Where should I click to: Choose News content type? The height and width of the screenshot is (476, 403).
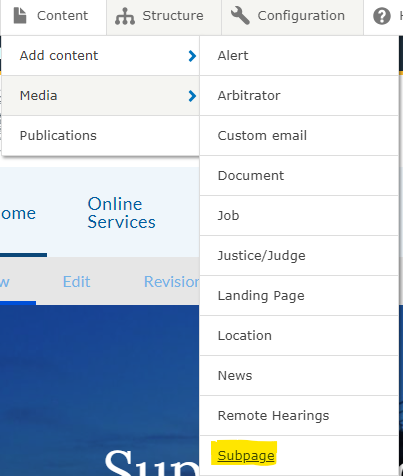(299, 376)
